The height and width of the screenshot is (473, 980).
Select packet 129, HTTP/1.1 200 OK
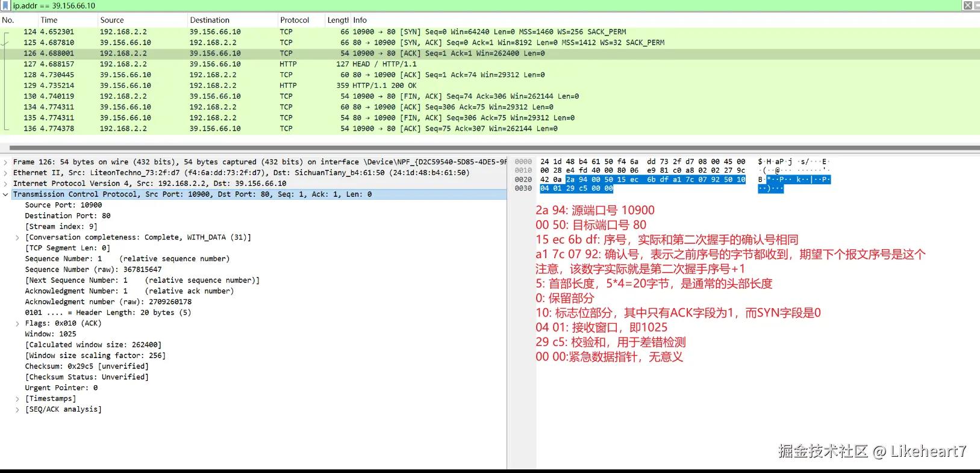pyautogui.click(x=490, y=86)
